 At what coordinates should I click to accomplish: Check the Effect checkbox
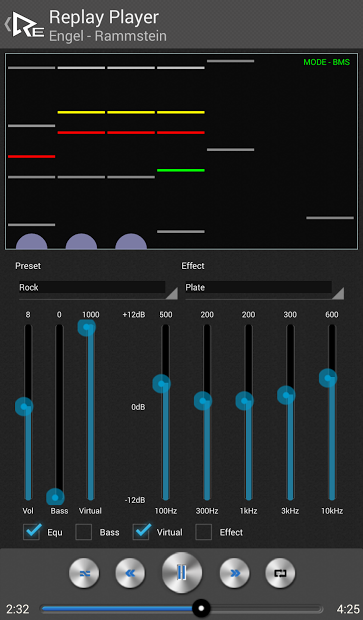click(204, 532)
